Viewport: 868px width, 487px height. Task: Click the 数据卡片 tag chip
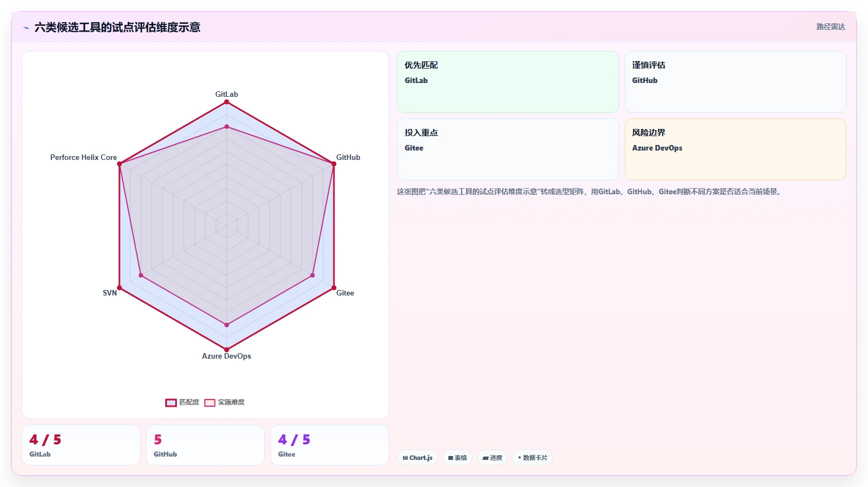pos(532,458)
